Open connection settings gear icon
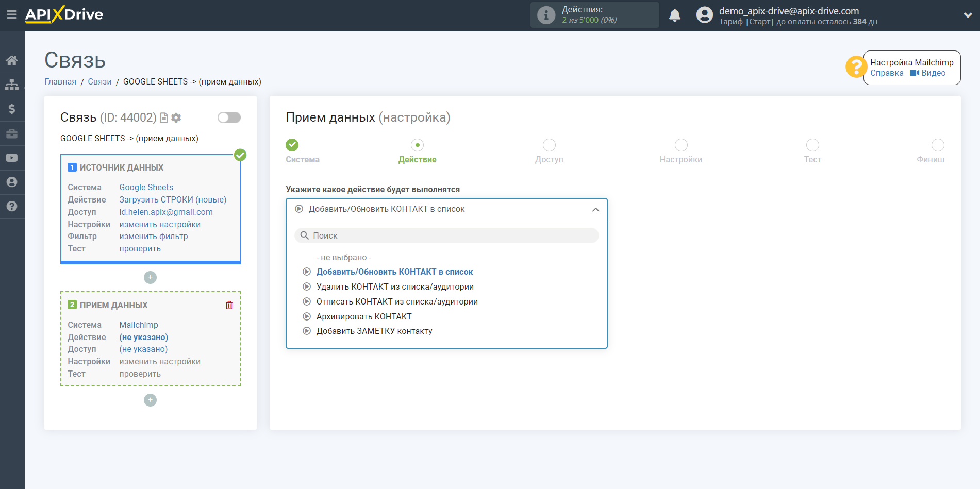 pos(176,118)
